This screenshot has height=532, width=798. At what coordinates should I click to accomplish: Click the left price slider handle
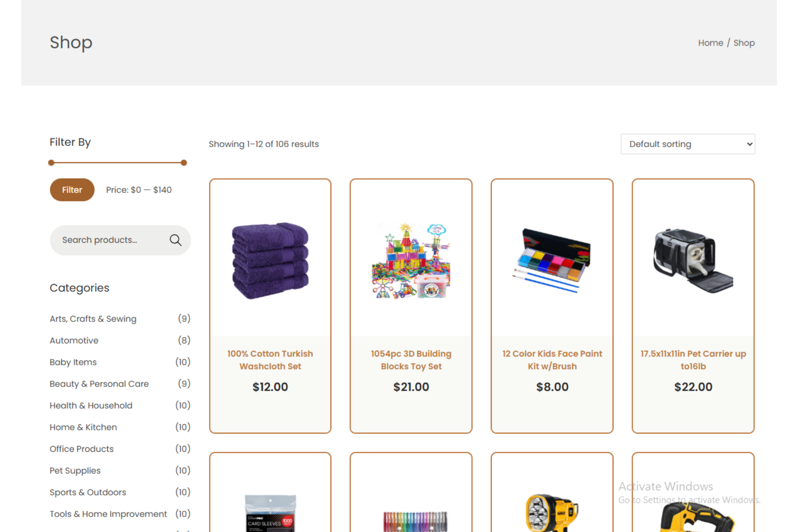click(x=51, y=163)
